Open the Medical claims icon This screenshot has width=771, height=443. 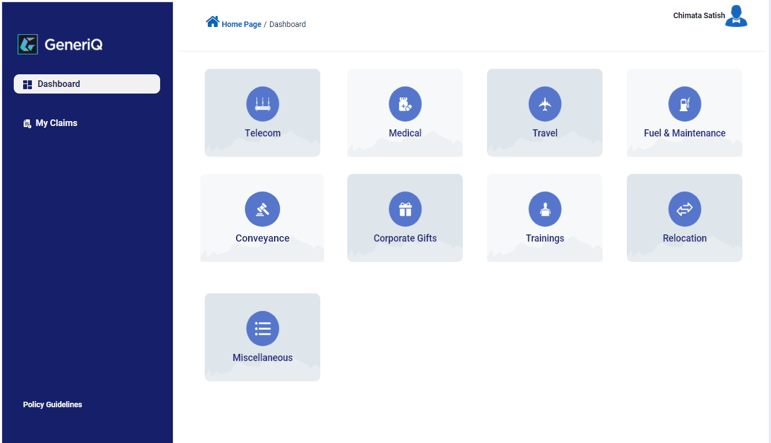[x=405, y=104]
